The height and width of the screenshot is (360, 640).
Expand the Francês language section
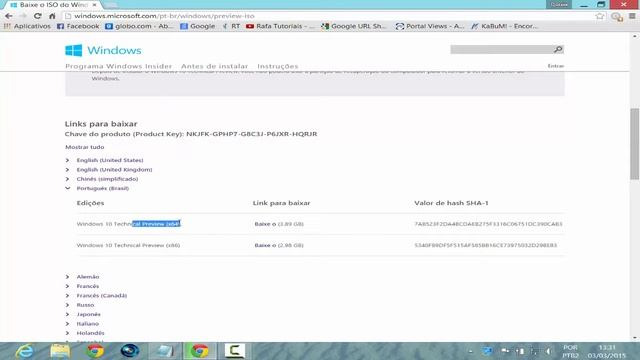coord(88,286)
